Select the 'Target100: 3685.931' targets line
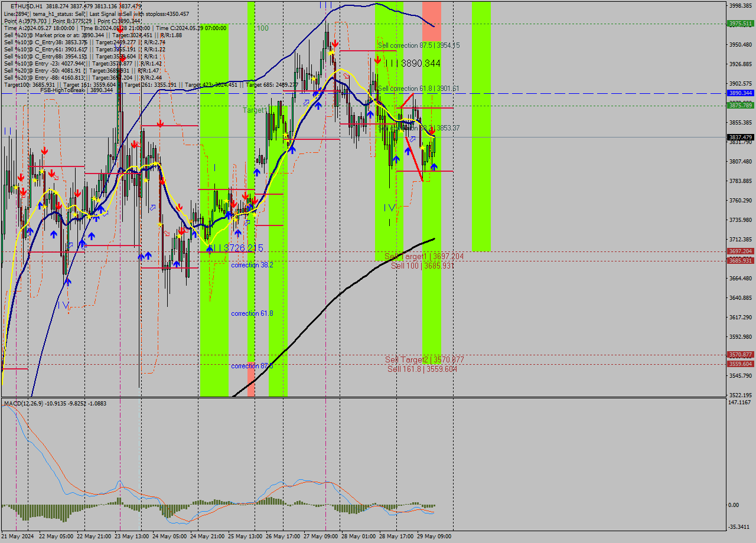This screenshot has height=543, width=756. coord(151,84)
